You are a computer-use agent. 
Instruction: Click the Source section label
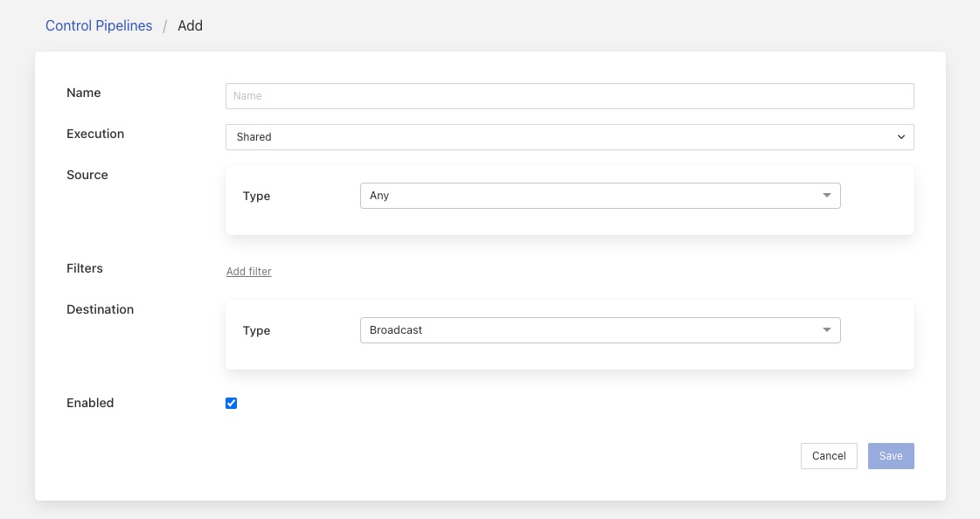[87, 175]
